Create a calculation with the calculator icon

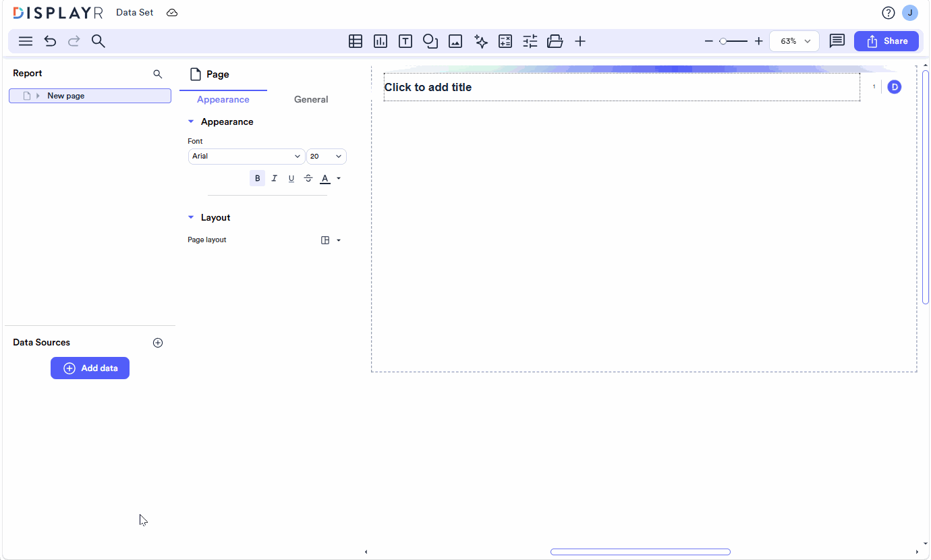click(x=505, y=41)
